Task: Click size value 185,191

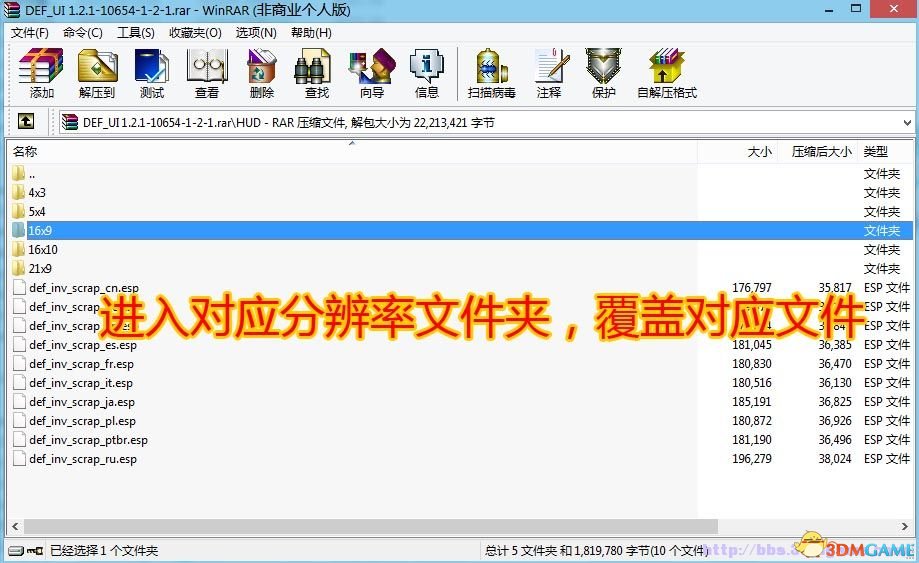Action: [751, 402]
